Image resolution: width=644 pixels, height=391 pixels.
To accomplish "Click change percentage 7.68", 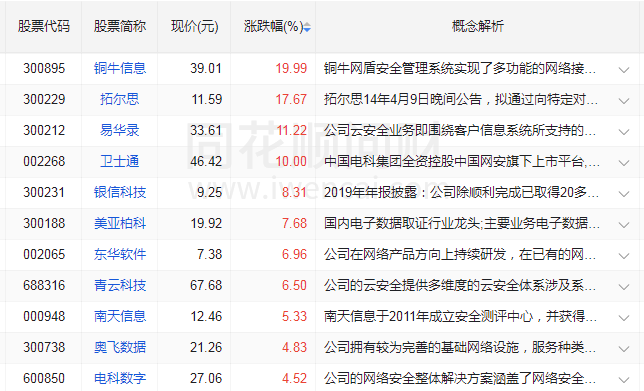I will (x=294, y=223).
